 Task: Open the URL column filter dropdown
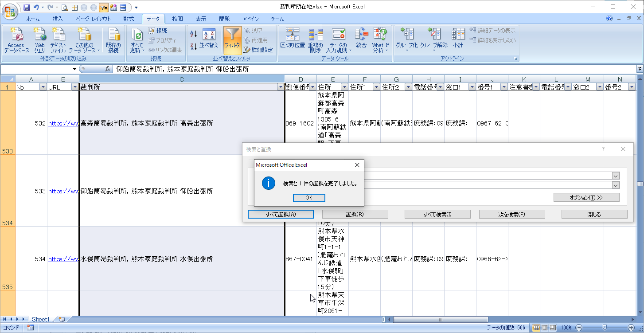(x=75, y=87)
